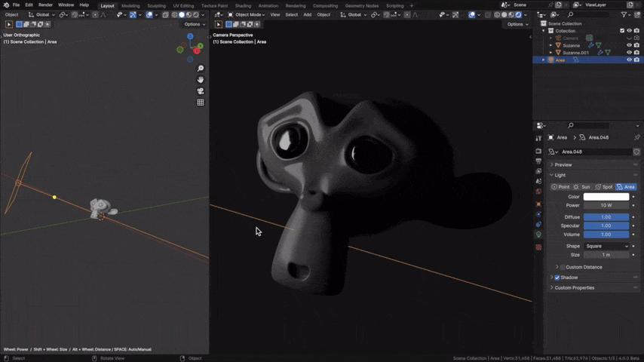Add new view layer icon beside ViewLayer
Image resolution: width=644 pixels, height=362 pixels.
pyautogui.click(x=630, y=5)
